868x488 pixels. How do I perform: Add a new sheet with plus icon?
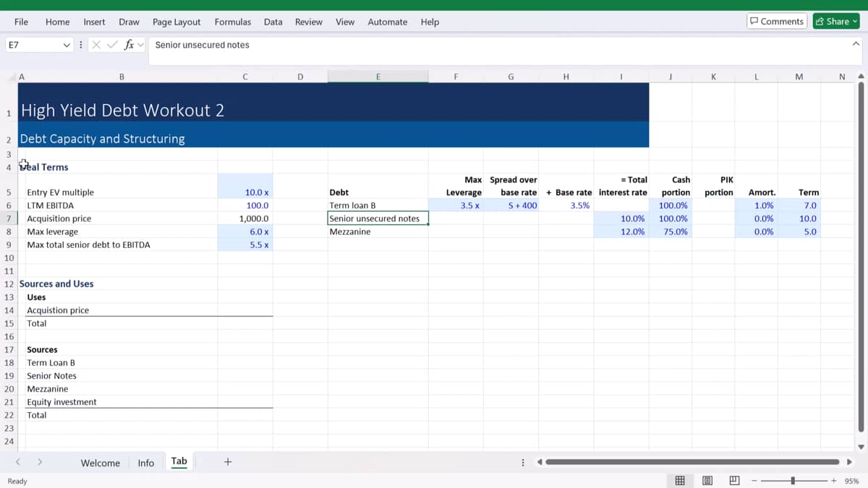pyautogui.click(x=228, y=461)
